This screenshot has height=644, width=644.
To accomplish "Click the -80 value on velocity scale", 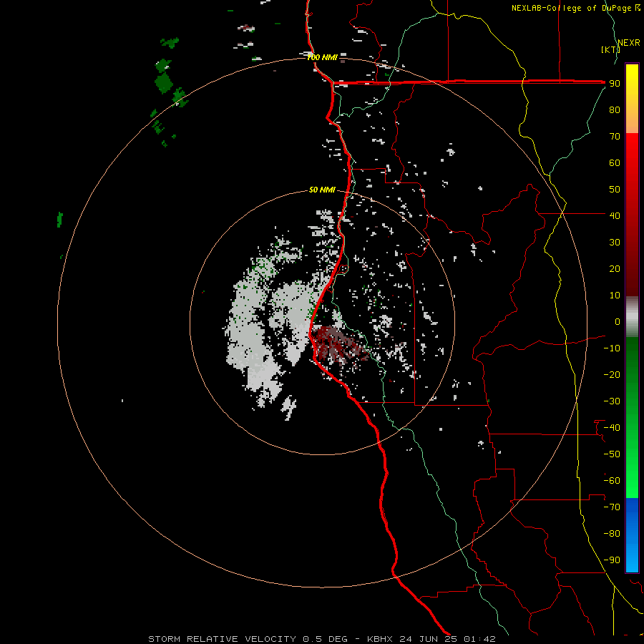I will tap(612, 534).
